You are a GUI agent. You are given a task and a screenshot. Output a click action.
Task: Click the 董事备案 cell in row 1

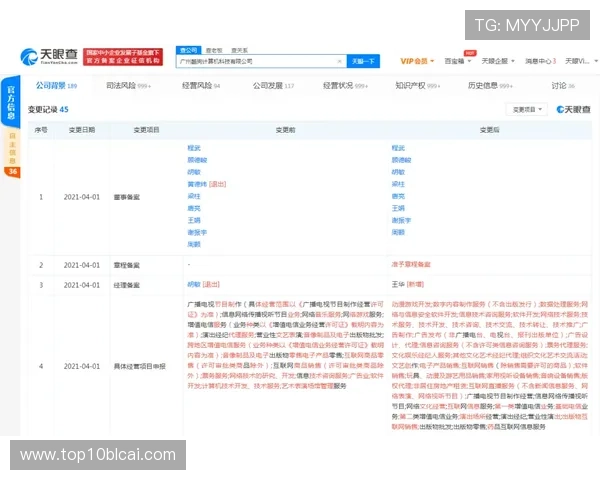click(x=127, y=197)
